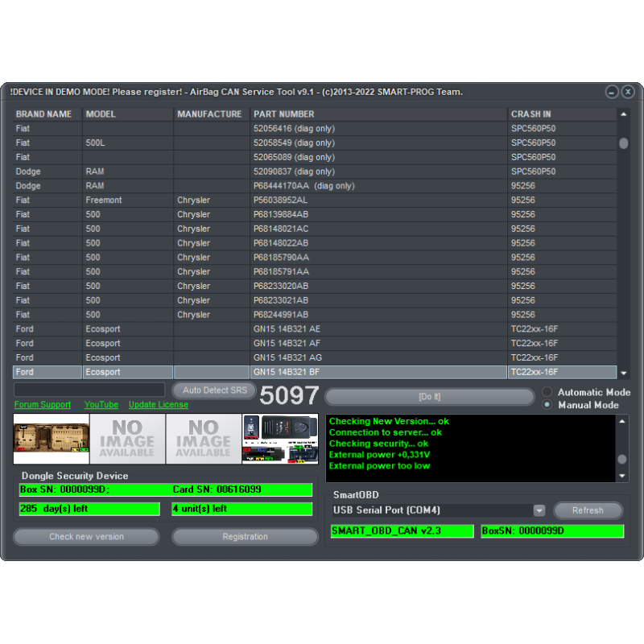Click the CRASH IN column header
Screen dimensions: 644x644
click(531, 114)
